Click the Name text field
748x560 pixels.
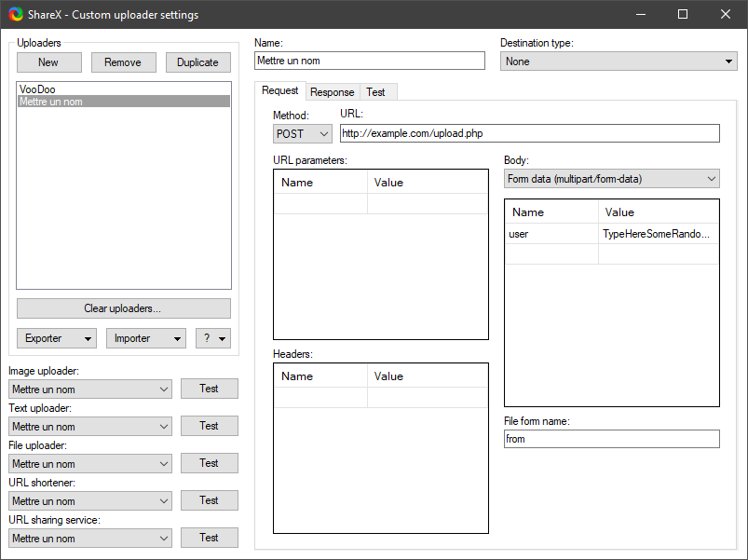[x=370, y=61]
